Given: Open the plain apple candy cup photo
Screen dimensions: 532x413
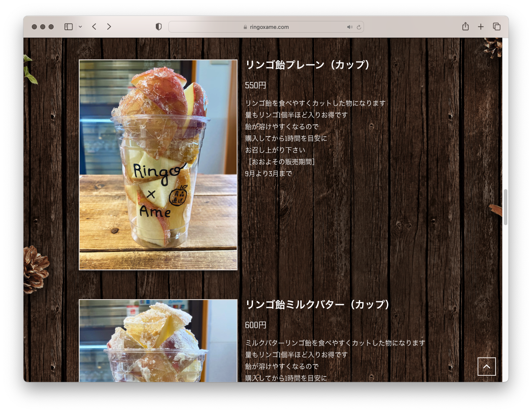Looking at the screenshot, I should pyautogui.click(x=158, y=165).
